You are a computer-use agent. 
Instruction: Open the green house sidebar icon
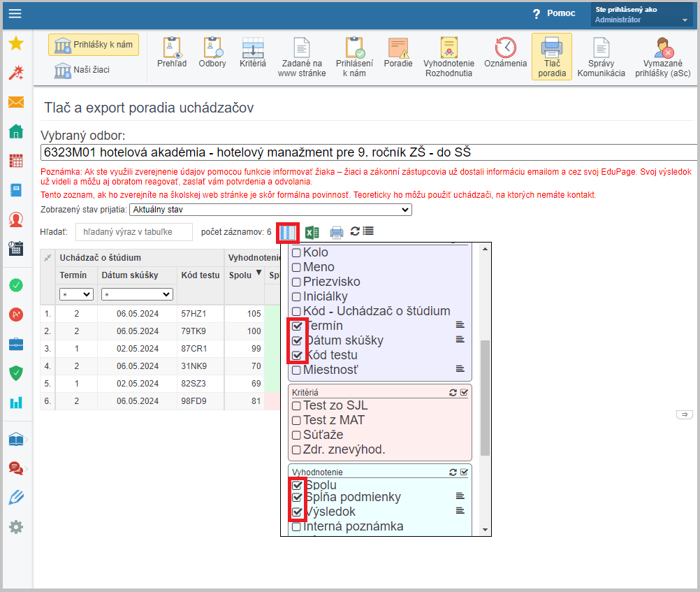tap(16, 131)
